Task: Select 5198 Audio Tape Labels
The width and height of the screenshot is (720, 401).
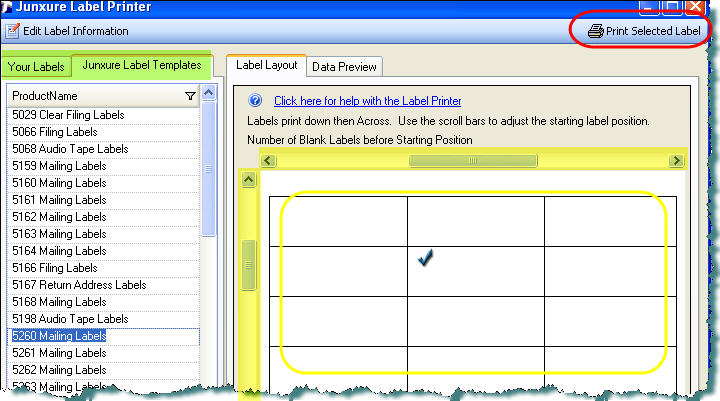Action: click(103, 319)
